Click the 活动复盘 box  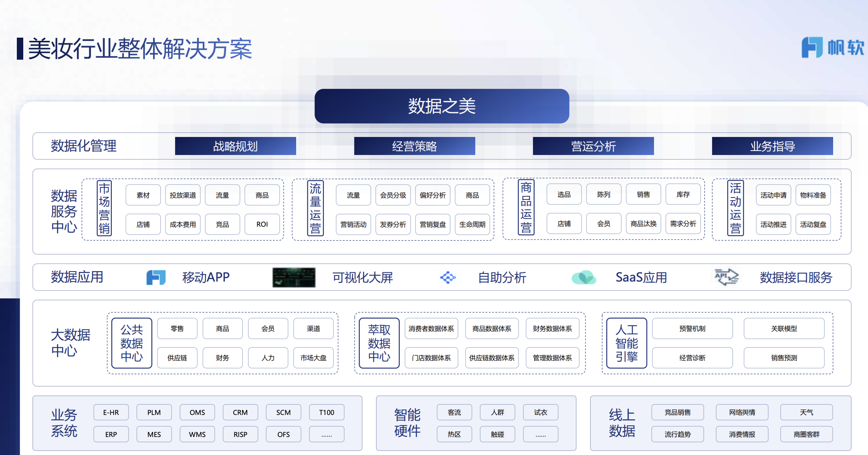pos(813,224)
